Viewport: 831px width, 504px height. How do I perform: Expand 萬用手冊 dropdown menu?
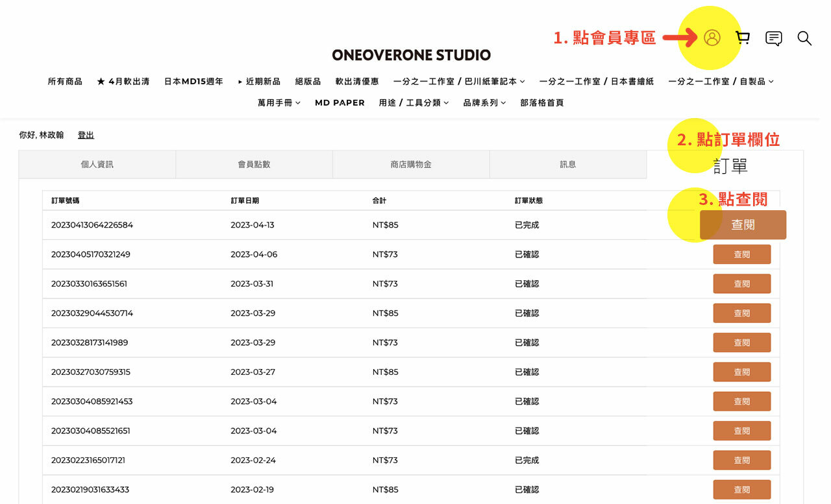pos(279,103)
